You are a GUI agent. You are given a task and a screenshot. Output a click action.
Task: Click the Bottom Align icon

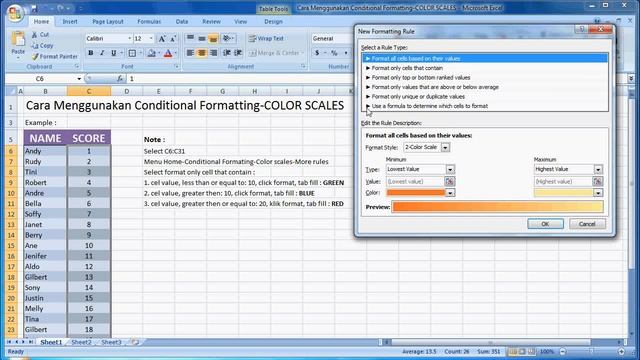point(213,38)
